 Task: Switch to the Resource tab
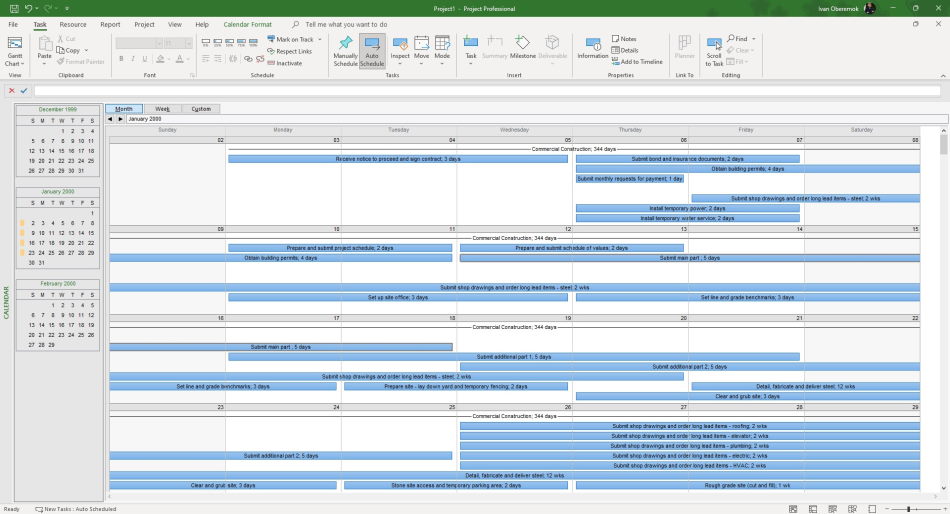coord(73,25)
